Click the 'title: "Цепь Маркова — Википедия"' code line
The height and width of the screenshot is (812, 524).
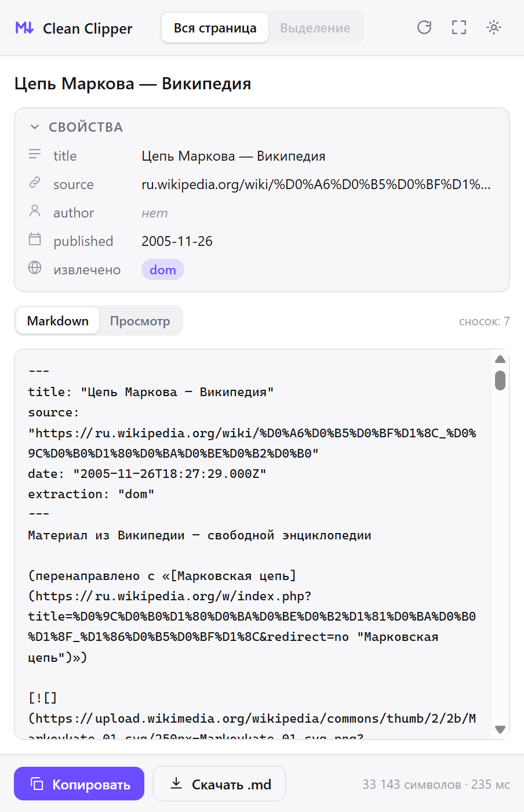151,392
